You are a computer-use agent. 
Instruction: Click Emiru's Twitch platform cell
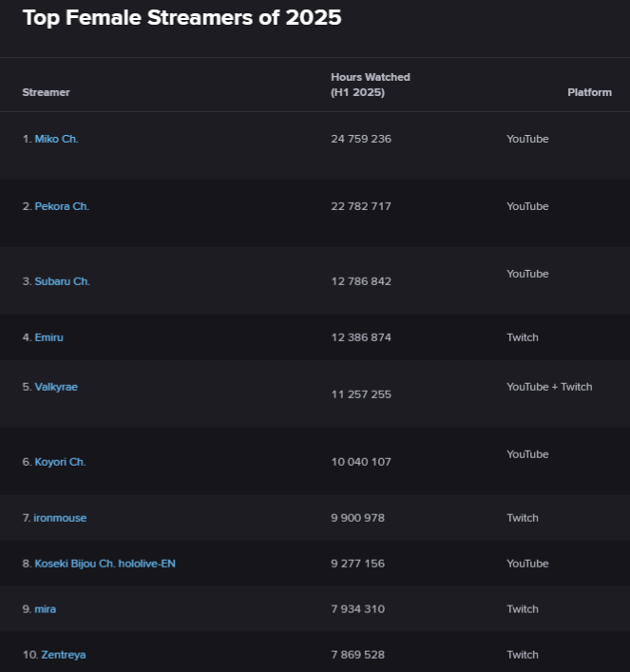[523, 337]
